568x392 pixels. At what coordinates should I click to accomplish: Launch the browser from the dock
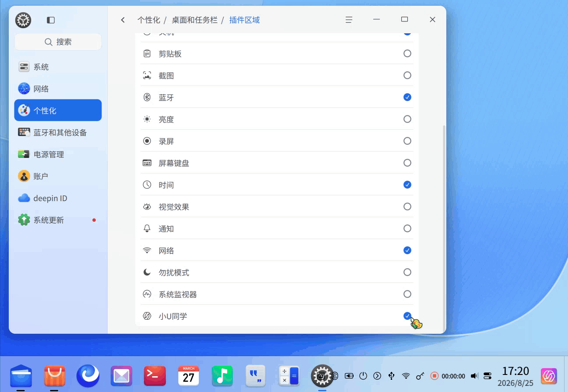coord(88,375)
